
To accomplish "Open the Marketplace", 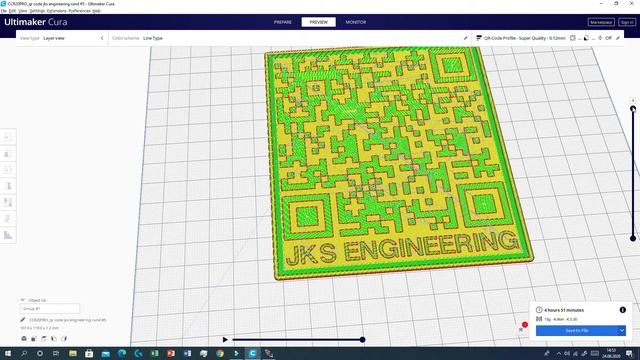I will coord(601,22).
